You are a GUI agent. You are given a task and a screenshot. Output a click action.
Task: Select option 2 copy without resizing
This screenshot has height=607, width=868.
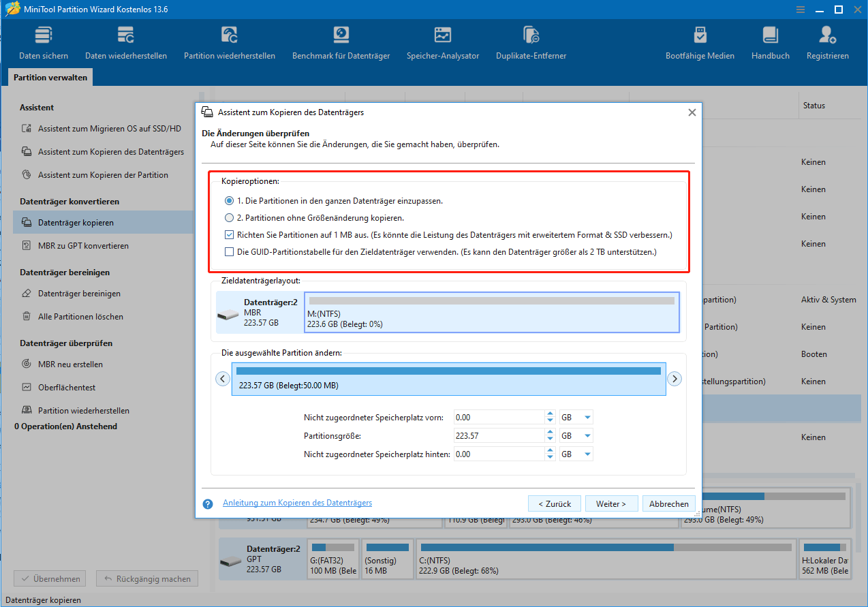[229, 218]
